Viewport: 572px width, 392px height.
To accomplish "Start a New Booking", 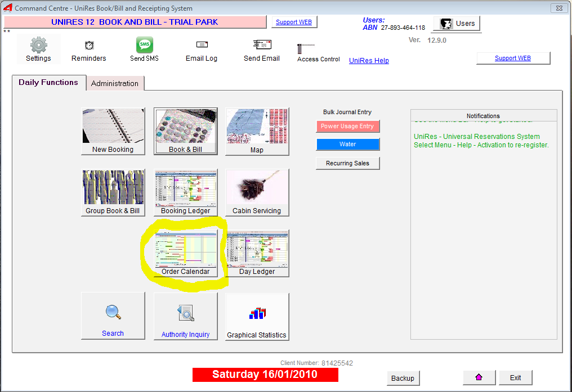I will pyautogui.click(x=113, y=131).
